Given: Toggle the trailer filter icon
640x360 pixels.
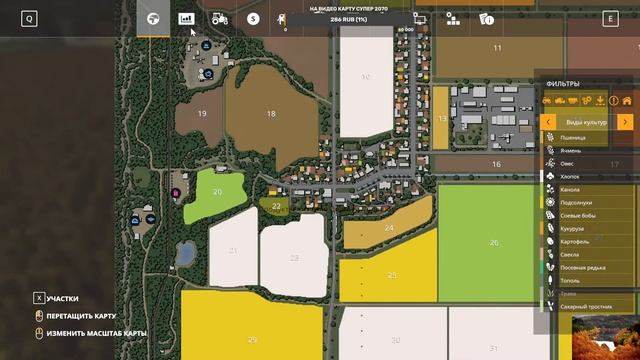Looking at the screenshot, I should (x=573, y=100).
